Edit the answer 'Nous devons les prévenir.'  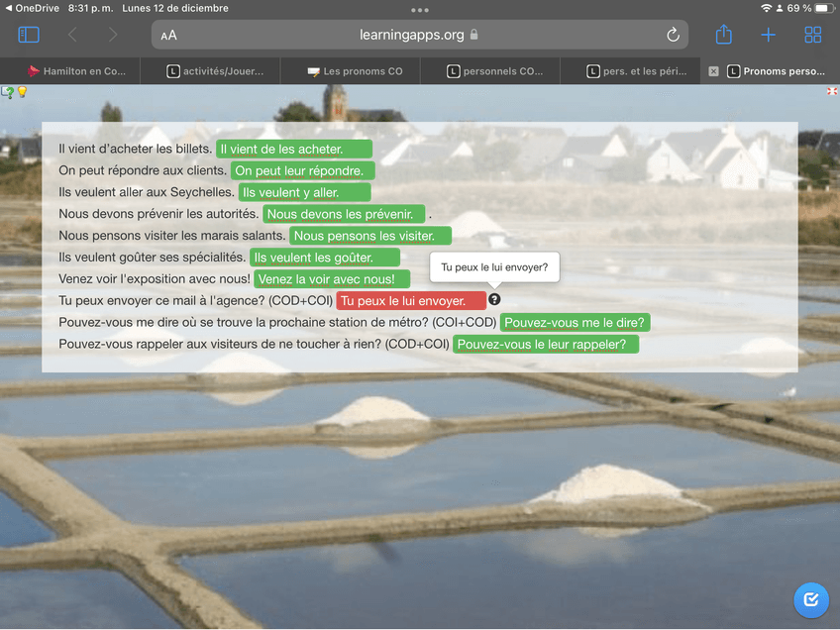coord(344,214)
